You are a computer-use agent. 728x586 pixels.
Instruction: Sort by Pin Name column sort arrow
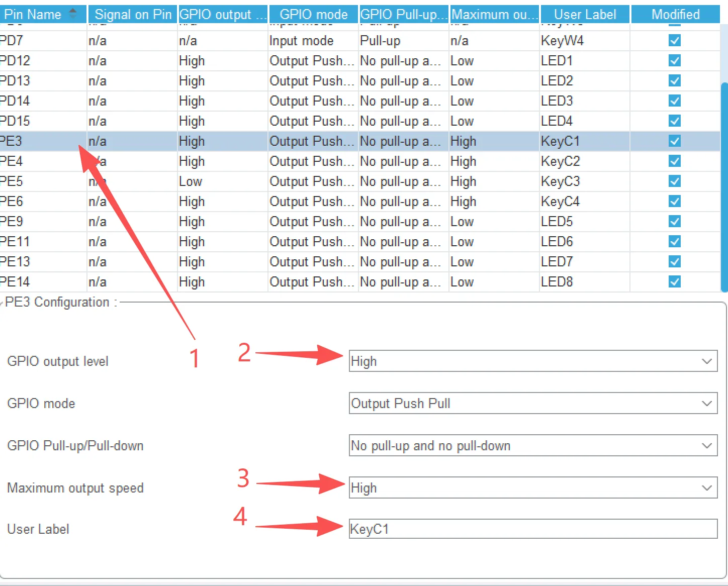(73, 14)
